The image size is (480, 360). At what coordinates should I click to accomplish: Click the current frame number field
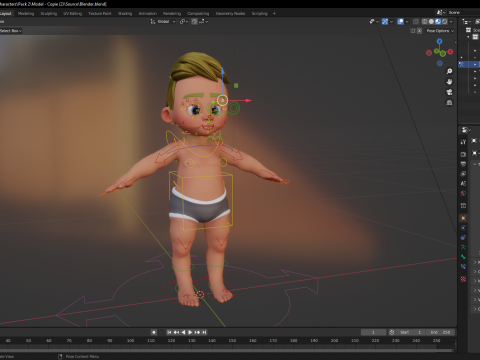click(373, 332)
